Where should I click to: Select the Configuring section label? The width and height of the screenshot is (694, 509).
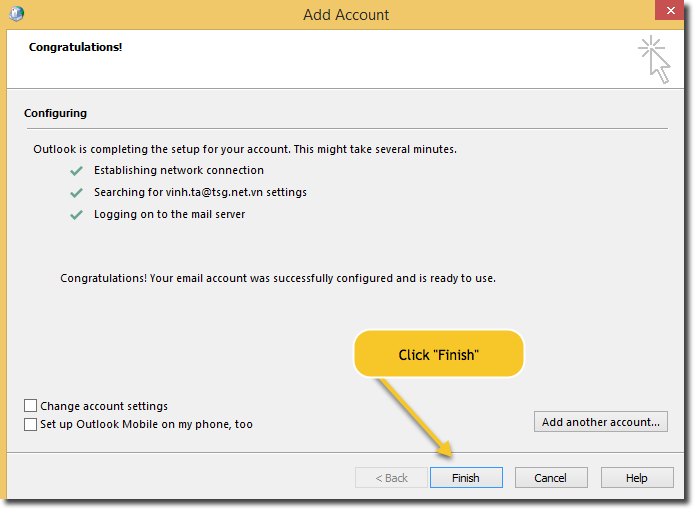55,113
